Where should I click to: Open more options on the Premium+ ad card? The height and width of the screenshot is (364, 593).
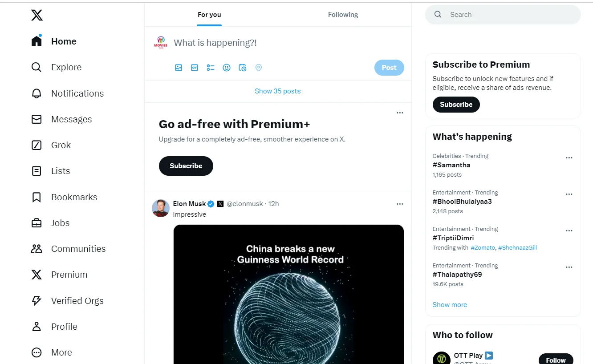(x=400, y=113)
